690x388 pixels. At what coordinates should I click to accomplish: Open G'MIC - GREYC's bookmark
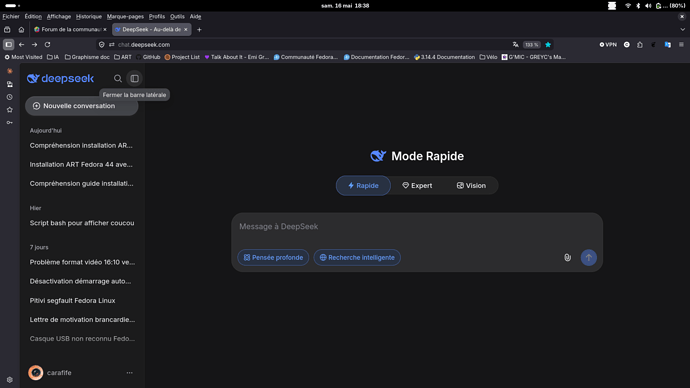click(x=534, y=57)
